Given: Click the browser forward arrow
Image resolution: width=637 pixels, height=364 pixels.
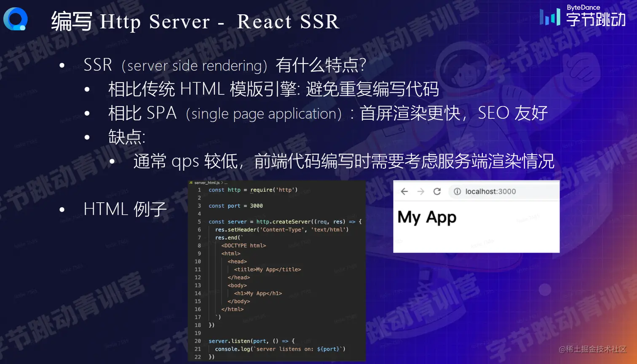Looking at the screenshot, I should [x=420, y=192].
